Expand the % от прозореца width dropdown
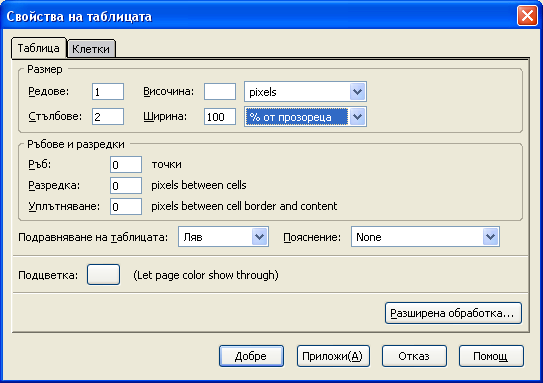The width and height of the screenshot is (543, 383). (305, 117)
